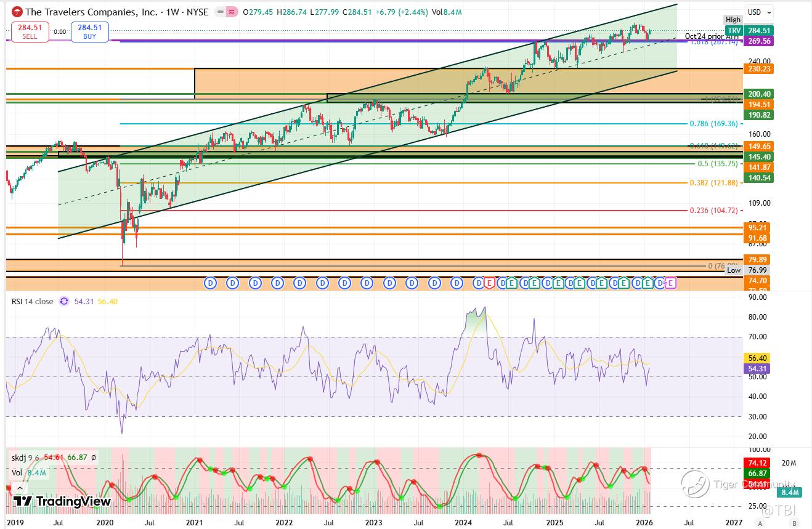Click the 2024 label on time axis

[464, 522]
